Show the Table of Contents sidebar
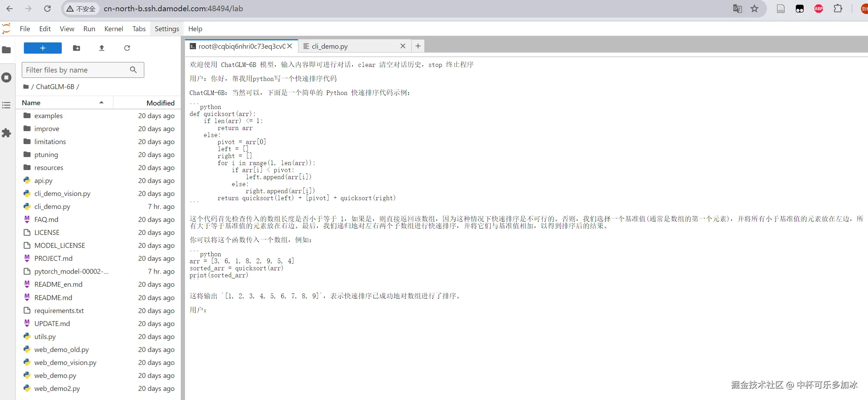The width and height of the screenshot is (868, 400). [6, 105]
